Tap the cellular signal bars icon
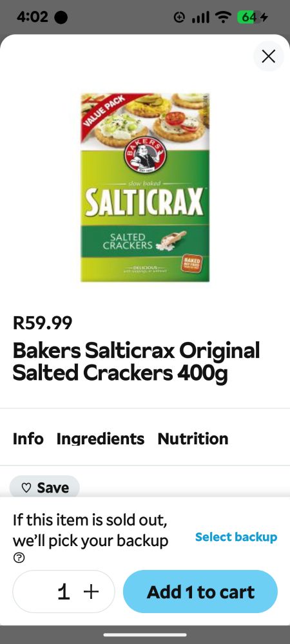Viewport: 290px width, 644px height. coord(200,17)
